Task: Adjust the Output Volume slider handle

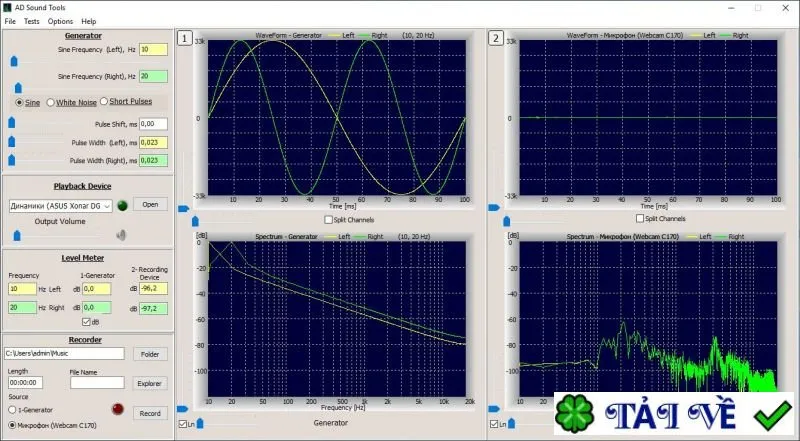Action: point(17,235)
